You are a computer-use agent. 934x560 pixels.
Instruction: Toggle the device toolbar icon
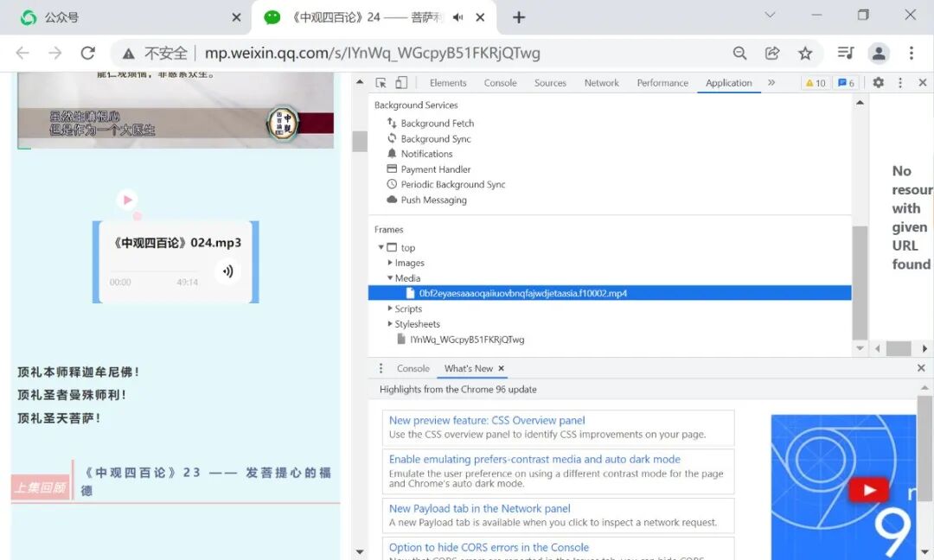click(401, 83)
